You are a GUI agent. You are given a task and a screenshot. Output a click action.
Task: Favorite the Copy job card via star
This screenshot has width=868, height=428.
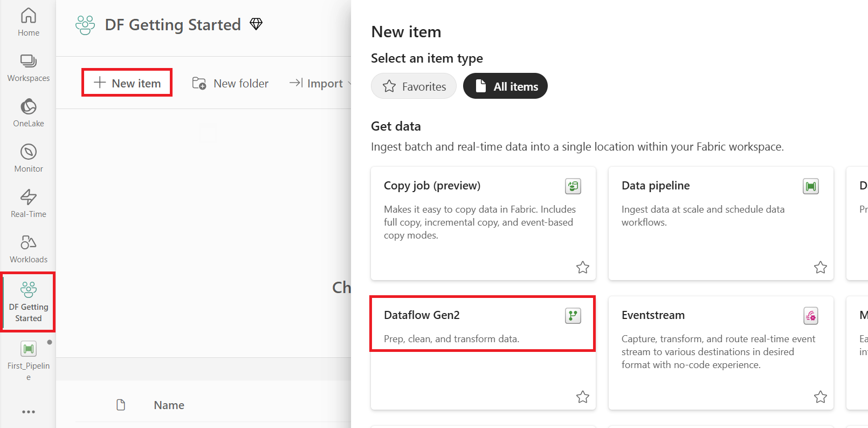(582, 267)
